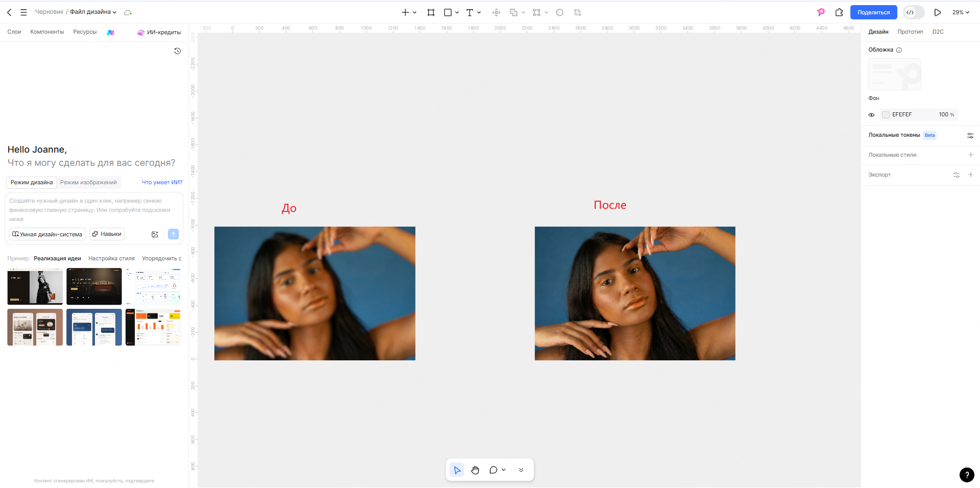This screenshot has height=488, width=980.
Task: Click the boolean operations icon
Action: pos(513,12)
